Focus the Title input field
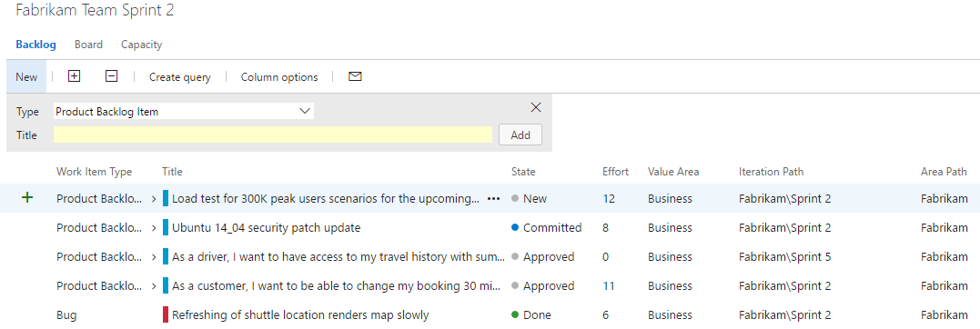The width and height of the screenshot is (980, 329). pos(272,135)
